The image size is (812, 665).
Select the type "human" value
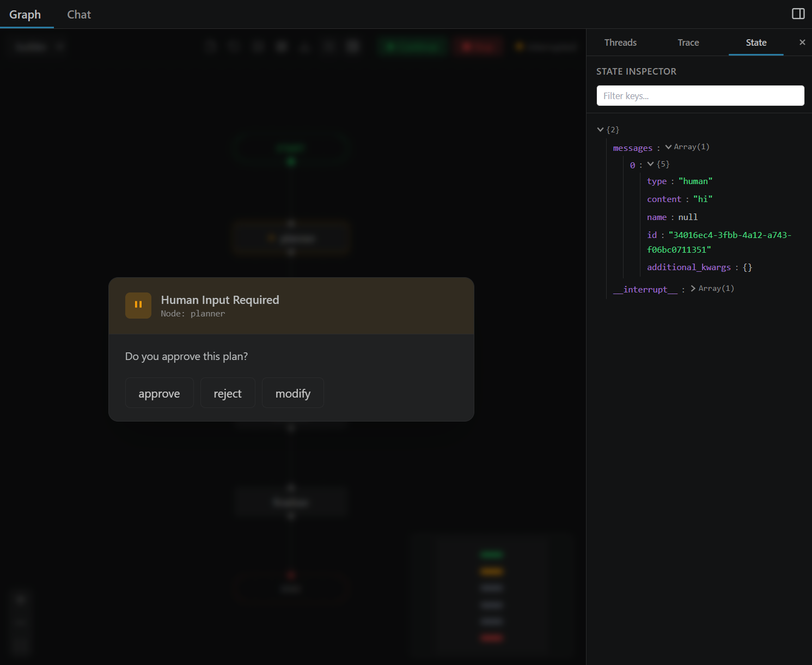(695, 181)
